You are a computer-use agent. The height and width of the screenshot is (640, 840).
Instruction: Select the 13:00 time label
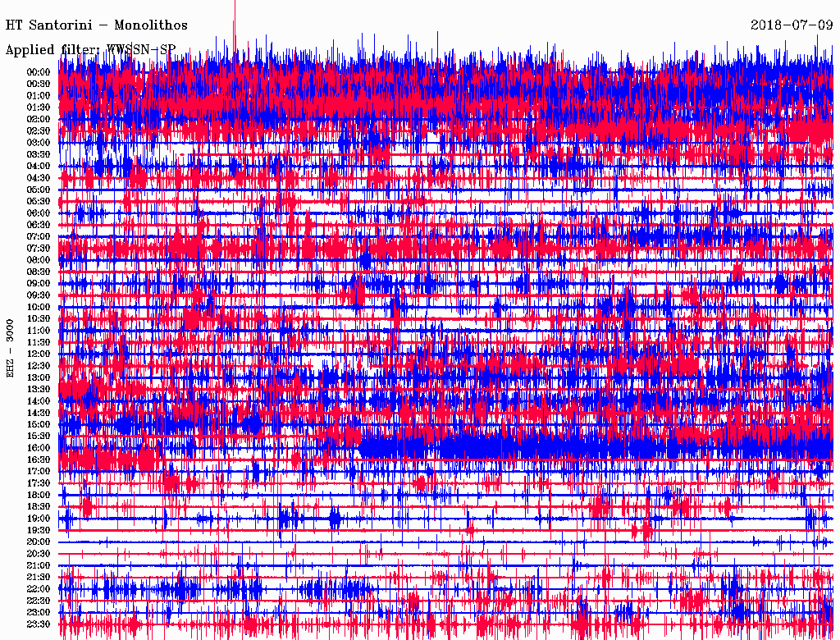pyautogui.click(x=39, y=378)
